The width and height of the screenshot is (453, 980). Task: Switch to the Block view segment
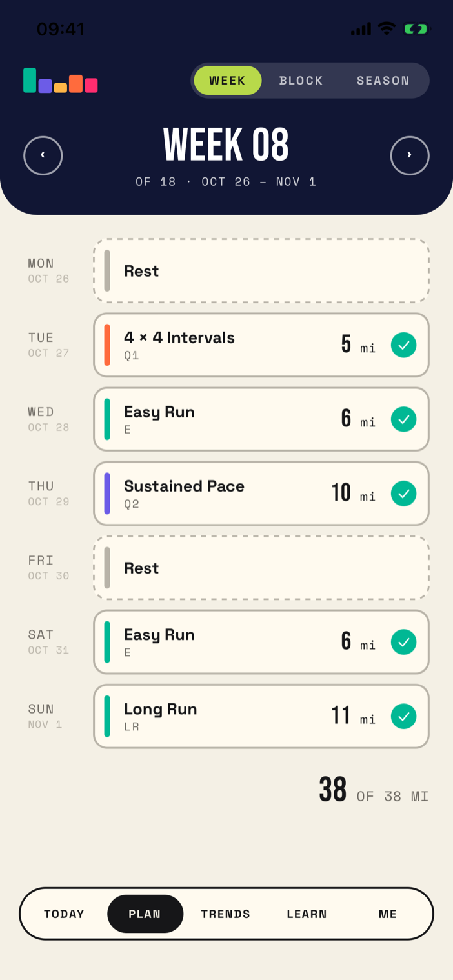coord(301,81)
